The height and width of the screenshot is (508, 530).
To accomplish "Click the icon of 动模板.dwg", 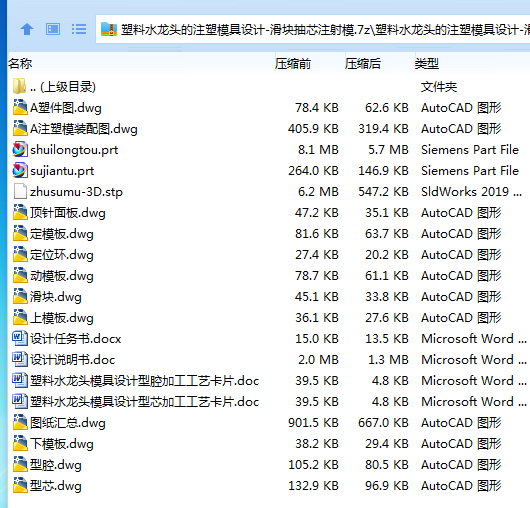I will click(20, 275).
